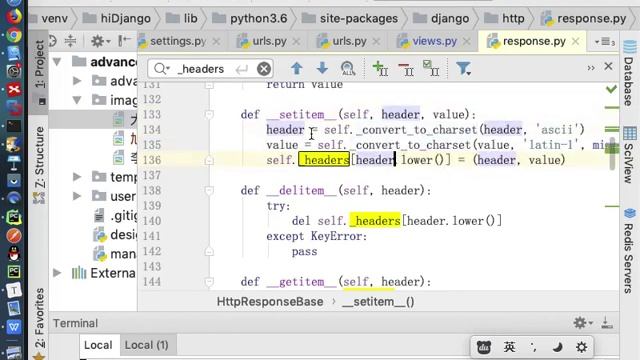Open input method settings gear
This screenshot has height=360, width=640.
point(581,347)
